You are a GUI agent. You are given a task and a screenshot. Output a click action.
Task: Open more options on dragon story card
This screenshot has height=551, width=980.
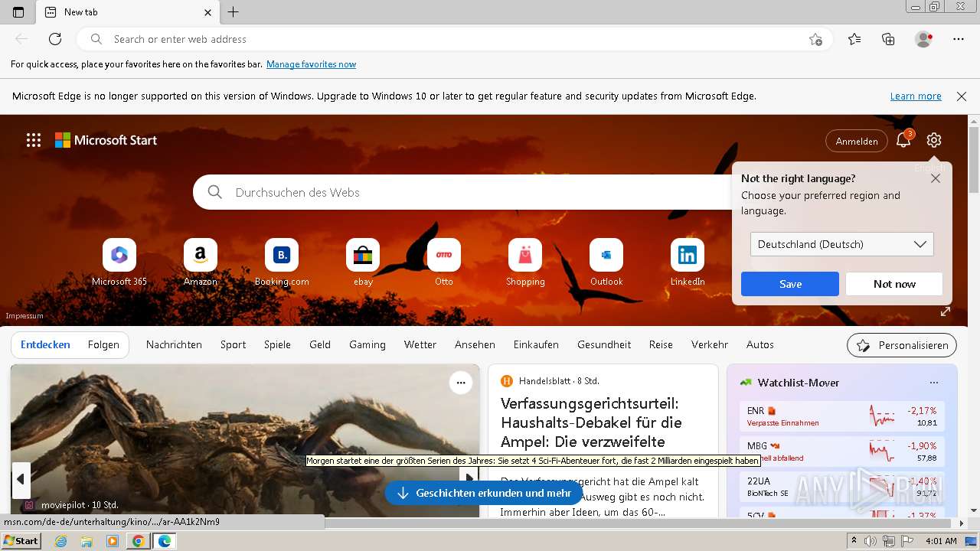click(461, 383)
